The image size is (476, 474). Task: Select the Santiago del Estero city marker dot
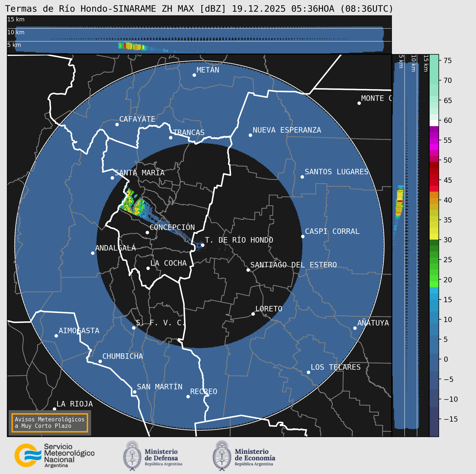(248, 270)
